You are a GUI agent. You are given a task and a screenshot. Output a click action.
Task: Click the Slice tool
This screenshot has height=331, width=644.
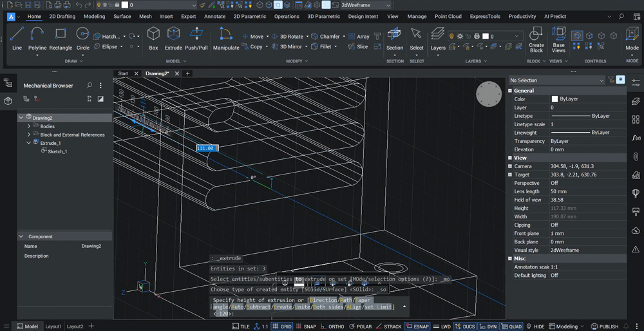pos(358,47)
